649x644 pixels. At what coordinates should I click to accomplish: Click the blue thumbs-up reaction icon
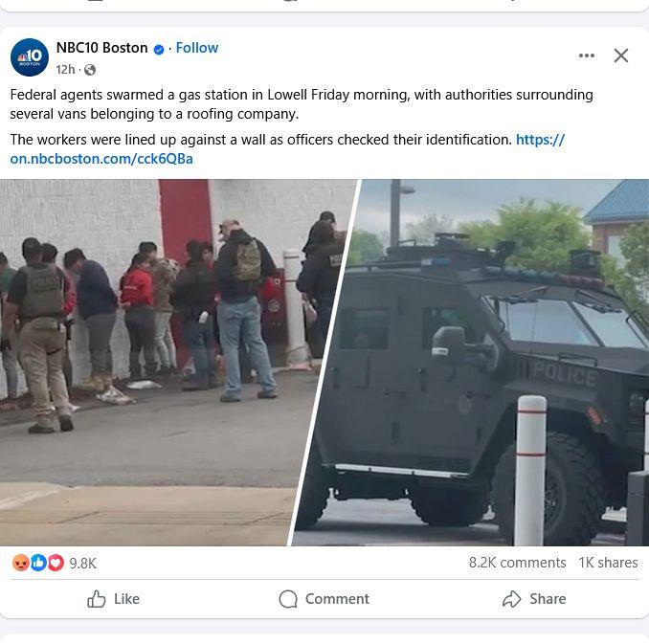tap(38, 563)
